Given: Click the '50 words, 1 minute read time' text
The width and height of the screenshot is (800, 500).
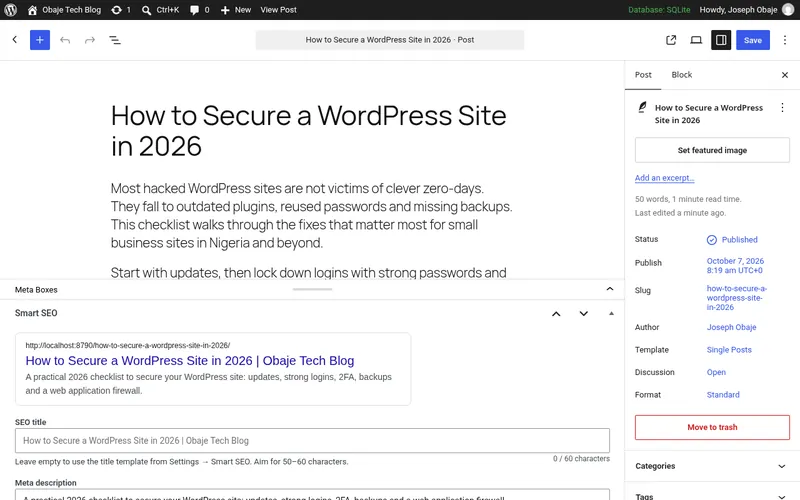Looking at the screenshot, I should point(688,199).
